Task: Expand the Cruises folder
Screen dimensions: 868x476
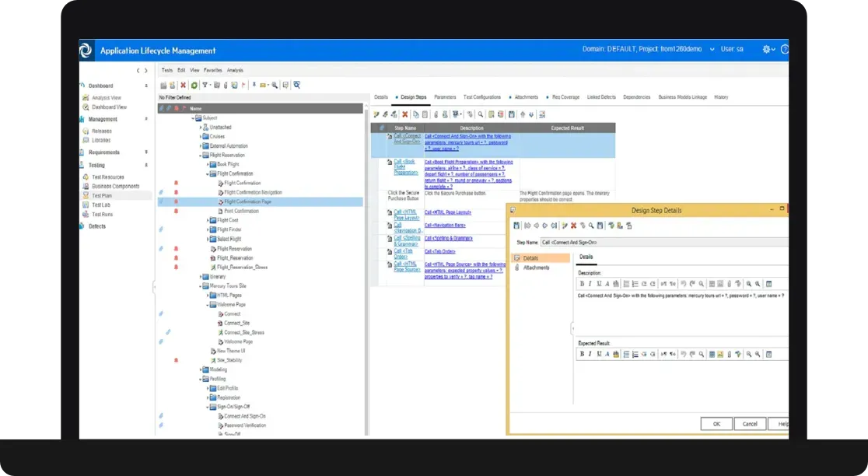Action: 201,137
